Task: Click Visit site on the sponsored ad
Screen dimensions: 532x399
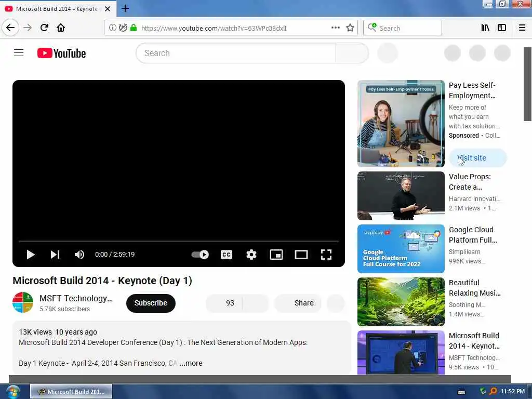Action: (x=478, y=158)
